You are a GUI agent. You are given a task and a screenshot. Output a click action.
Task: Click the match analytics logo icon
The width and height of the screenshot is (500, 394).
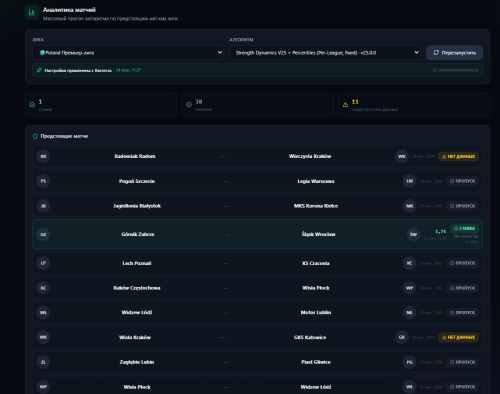[32, 13]
